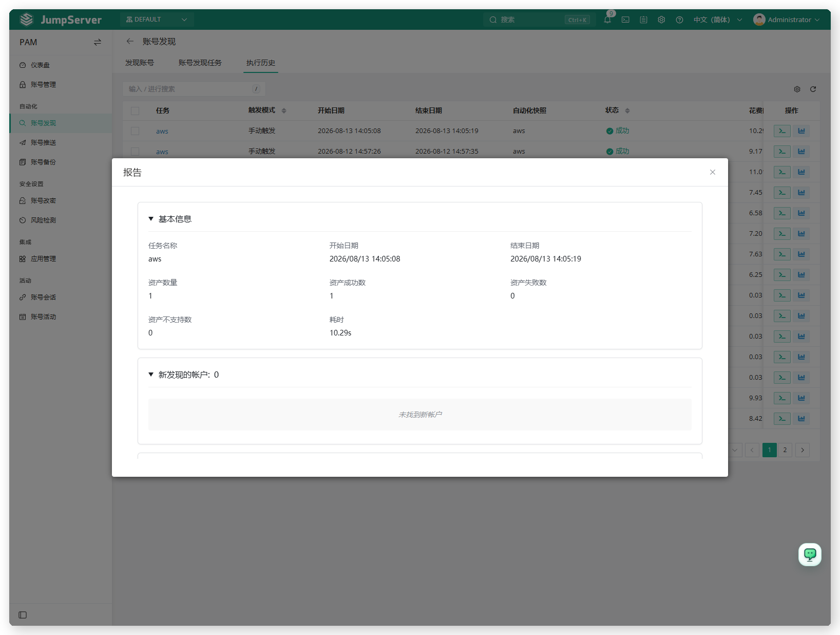View report for the 9.93 row
Image resolution: width=840 pixels, height=635 pixels.
(801, 398)
